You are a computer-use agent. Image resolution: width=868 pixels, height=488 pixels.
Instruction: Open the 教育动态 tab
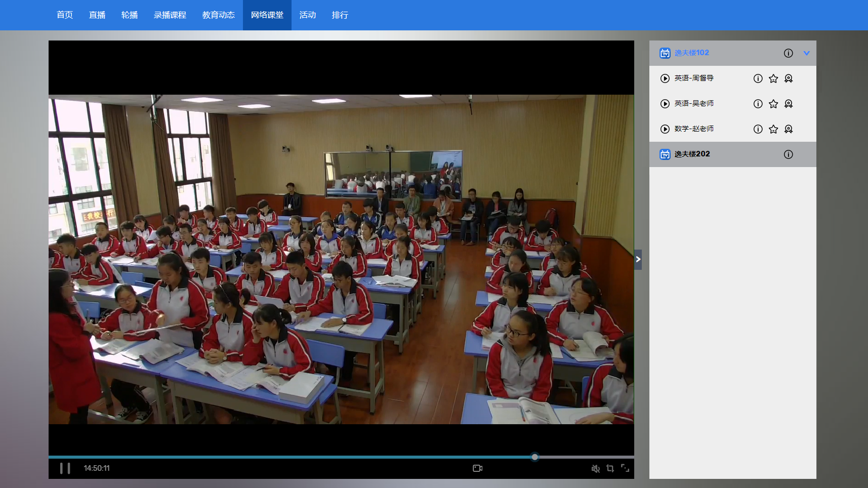219,15
